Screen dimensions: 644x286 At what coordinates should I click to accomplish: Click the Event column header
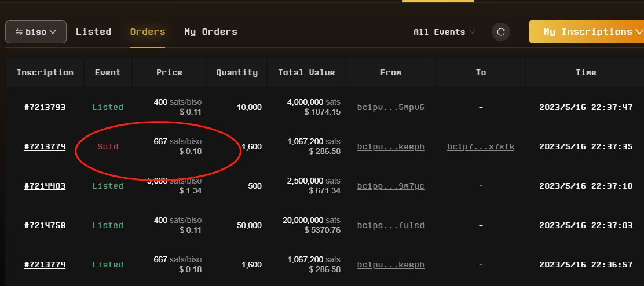108,72
